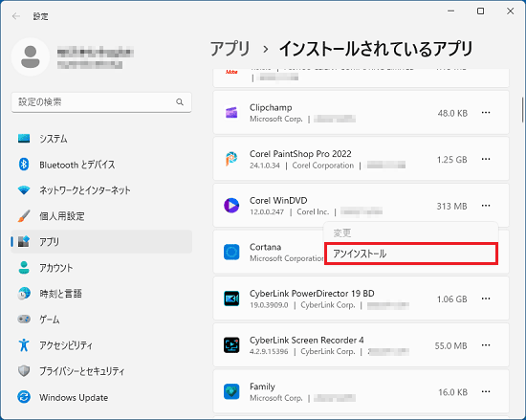526x420 pixels.
Task: Open more options for Family
Action: 486,391
